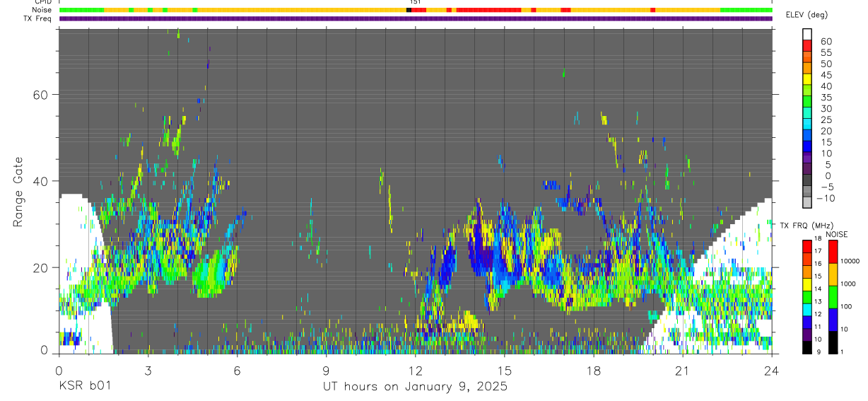This screenshot has height=401, width=868.
Task: Select the 60 tick label on the Range Gate axis
Action: 41,94
